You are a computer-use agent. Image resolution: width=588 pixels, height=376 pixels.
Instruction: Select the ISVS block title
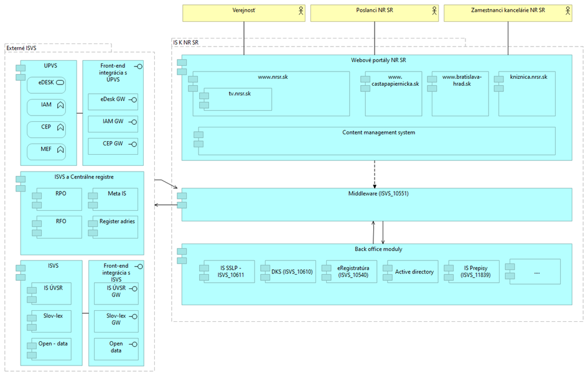[x=54, y=265]
